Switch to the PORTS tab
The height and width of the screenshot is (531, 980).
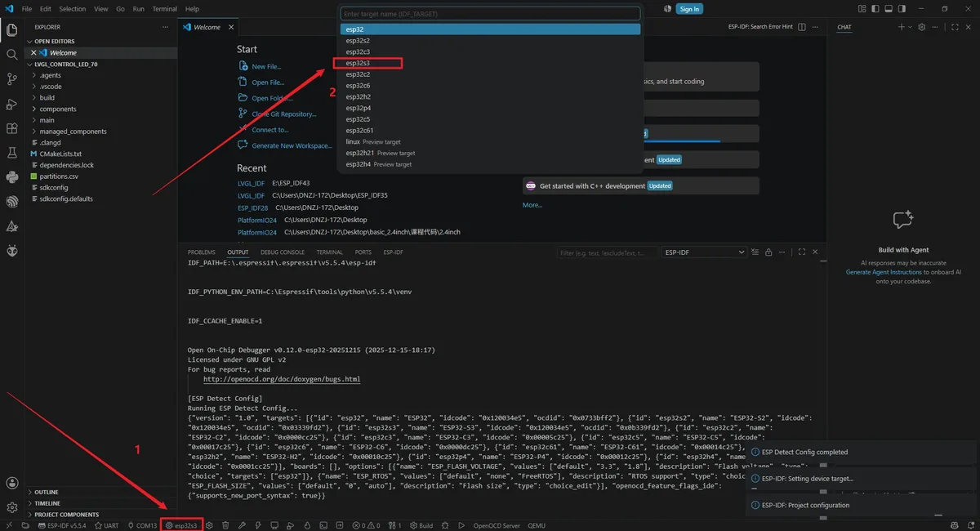(363, 252)
